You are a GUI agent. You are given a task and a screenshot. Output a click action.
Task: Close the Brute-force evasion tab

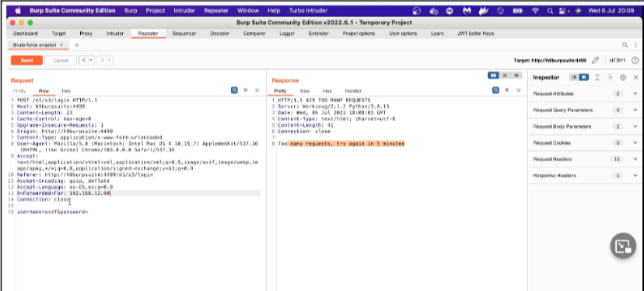pos(61,45)
